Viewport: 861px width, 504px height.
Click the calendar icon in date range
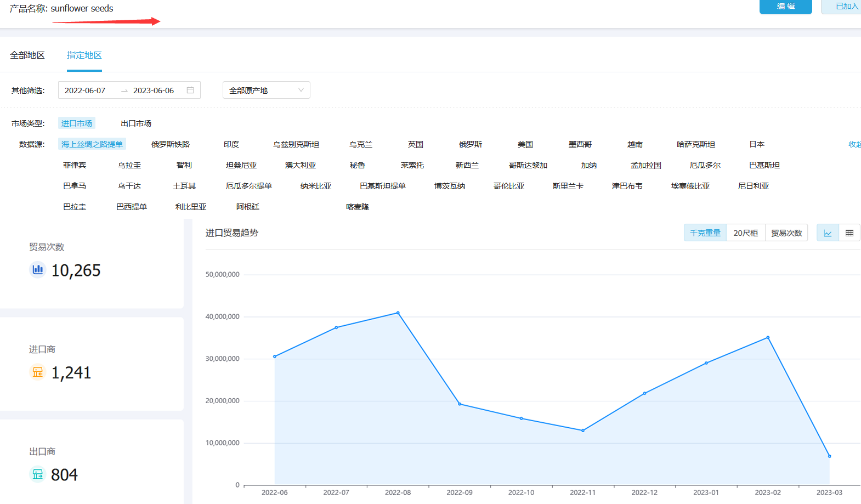190,90
